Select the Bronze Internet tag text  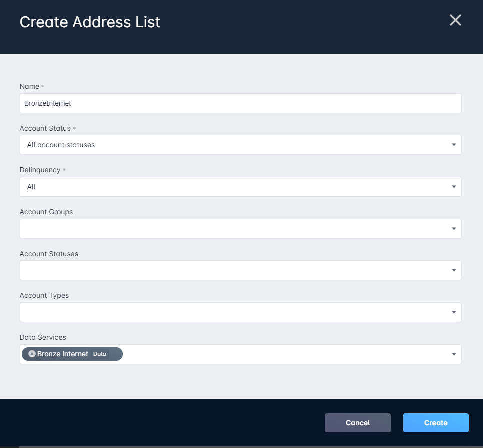tap(63, 354)
